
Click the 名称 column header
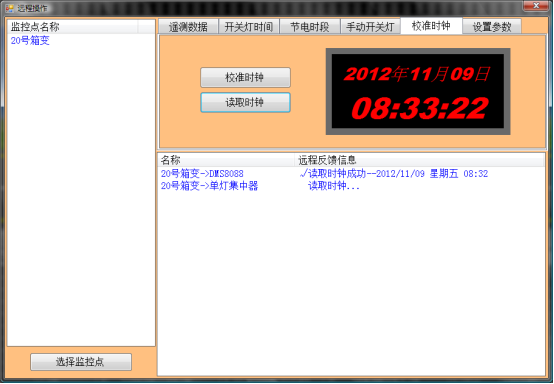(226, 160)
